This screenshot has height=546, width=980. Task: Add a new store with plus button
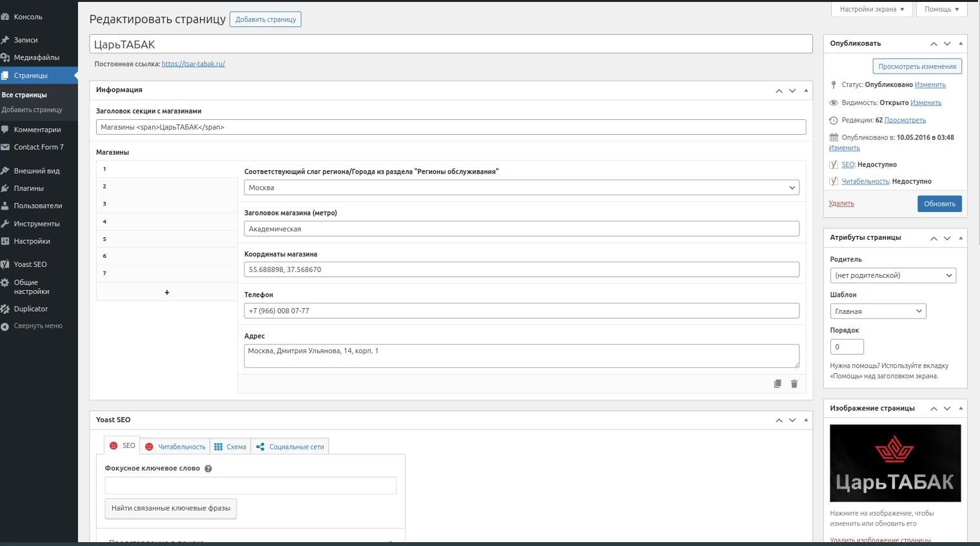click(x=167, y=292)
